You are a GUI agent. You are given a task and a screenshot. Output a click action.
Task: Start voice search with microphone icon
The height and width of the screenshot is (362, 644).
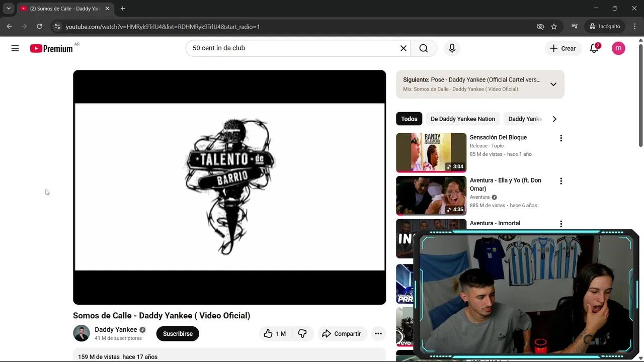coord(452,48)
